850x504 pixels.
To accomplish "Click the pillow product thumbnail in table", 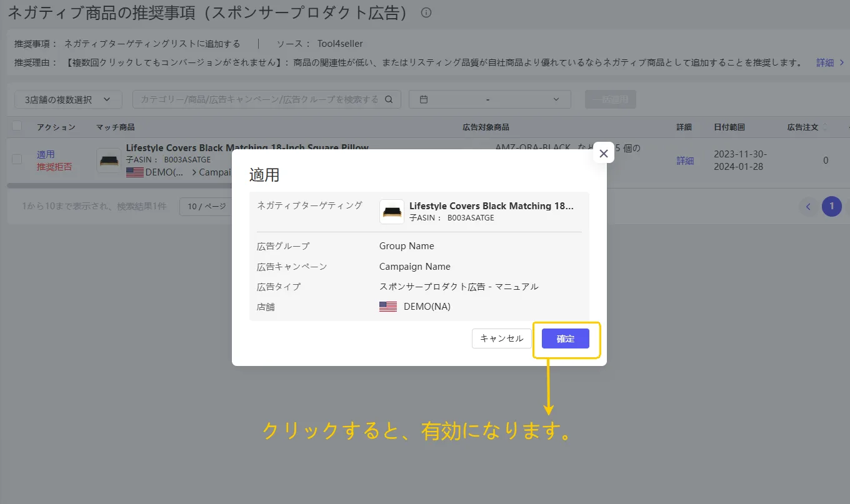I will point(109,161).
